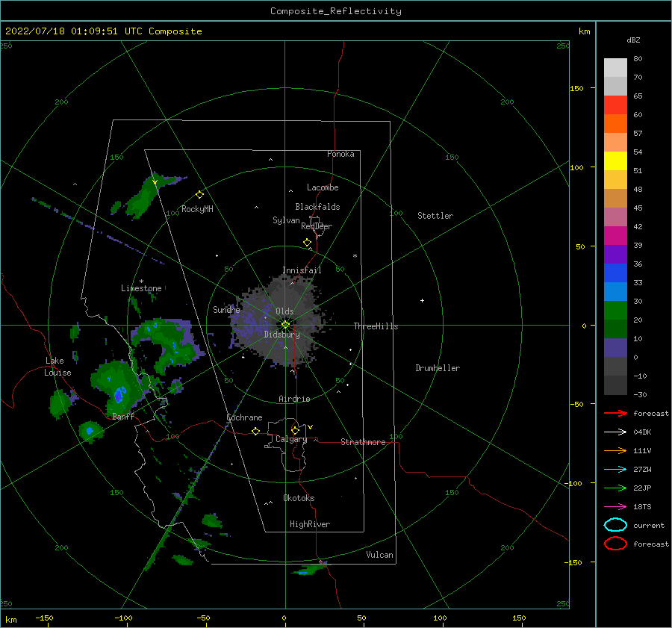Click the cyan 'current' ellipse legend icon

pyautogui.click(x=615, y=525)
